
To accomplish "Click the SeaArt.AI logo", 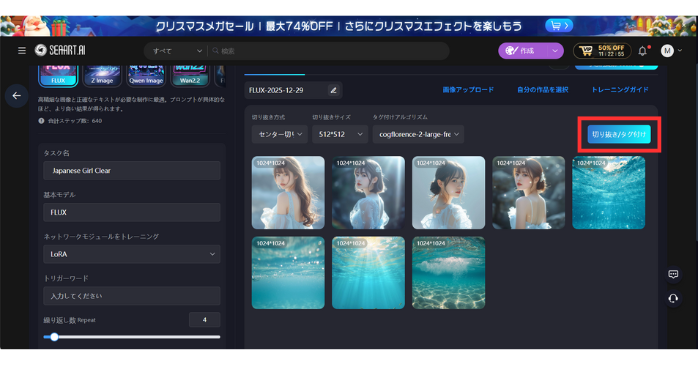I will (x=60, y=50).
